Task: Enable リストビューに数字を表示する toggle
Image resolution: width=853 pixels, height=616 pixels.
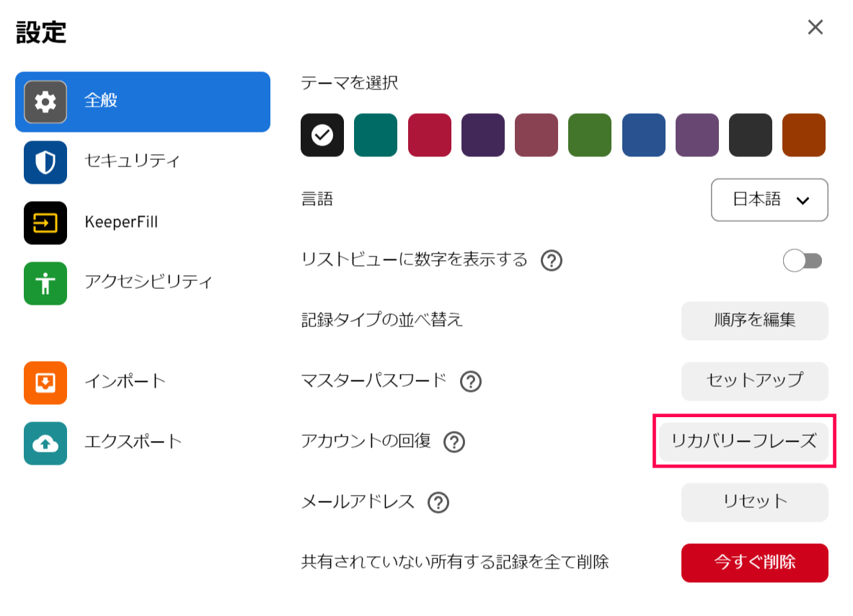Action: click(803, 260)
